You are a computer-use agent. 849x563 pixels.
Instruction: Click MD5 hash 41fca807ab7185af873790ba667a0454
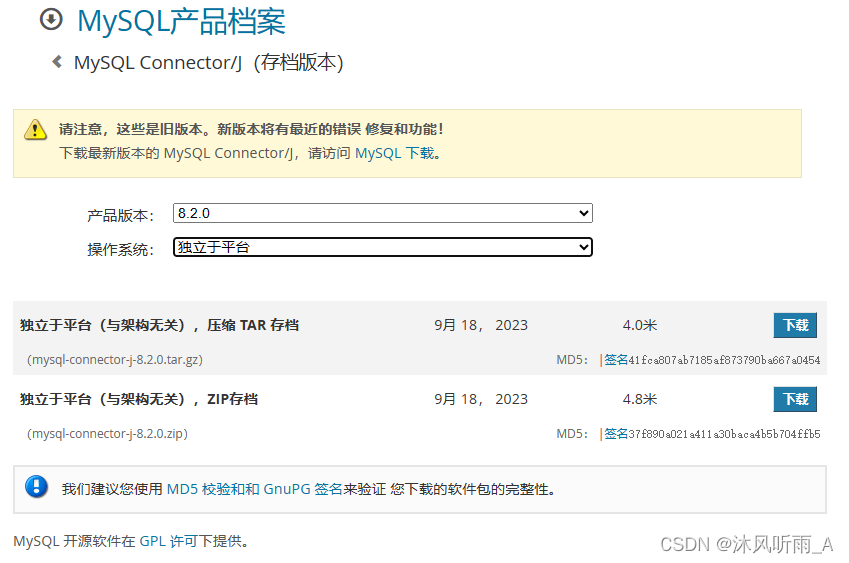click(724, 360)
